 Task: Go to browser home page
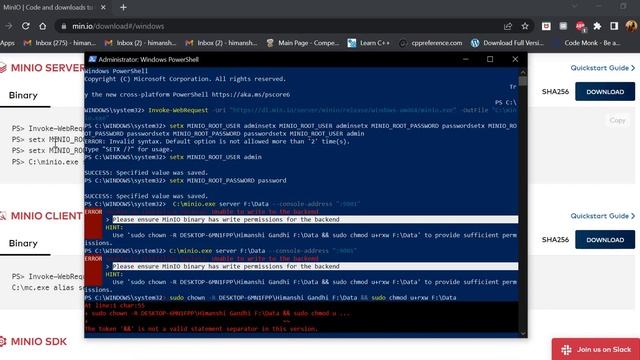coord(42,26)
